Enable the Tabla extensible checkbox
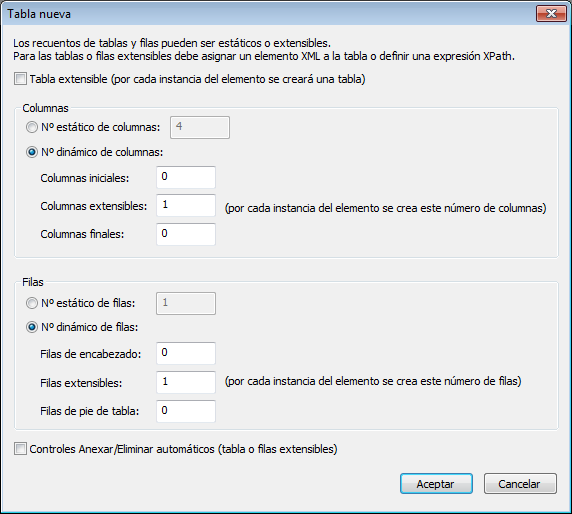Viewport: 572px width, 514px height. coord(20,79)
